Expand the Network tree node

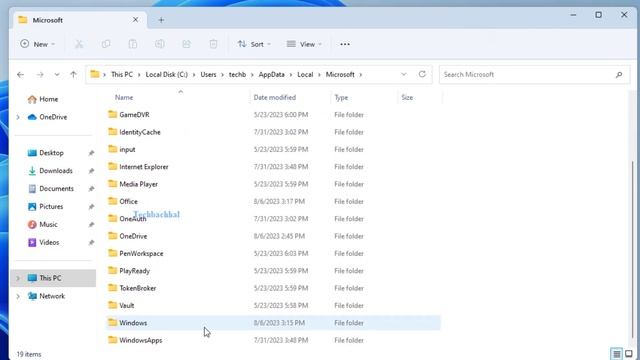18,296
